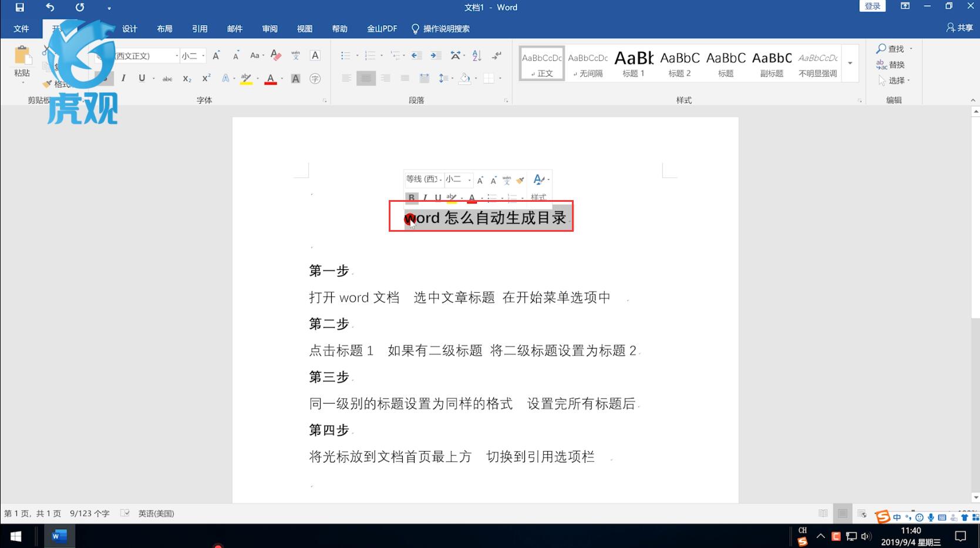Align the paragraph to the right
Screen dimensions: 980x548
pos(385,78)
